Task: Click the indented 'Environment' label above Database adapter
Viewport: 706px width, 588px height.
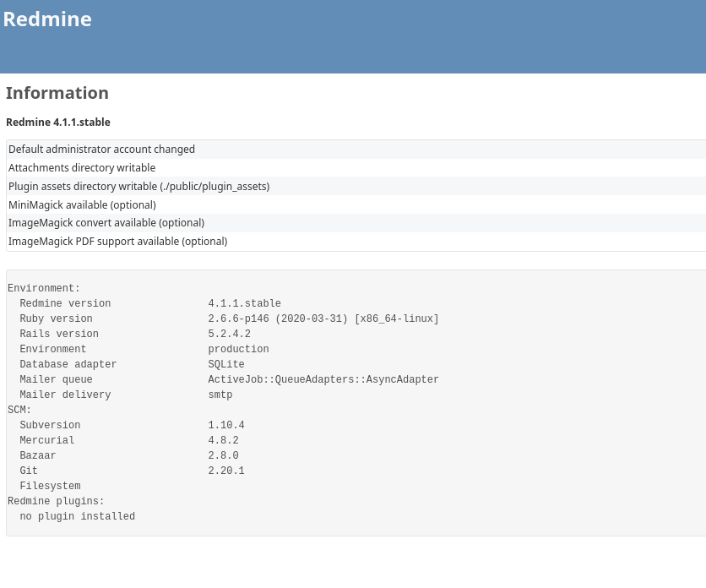Action: point(53,349)
